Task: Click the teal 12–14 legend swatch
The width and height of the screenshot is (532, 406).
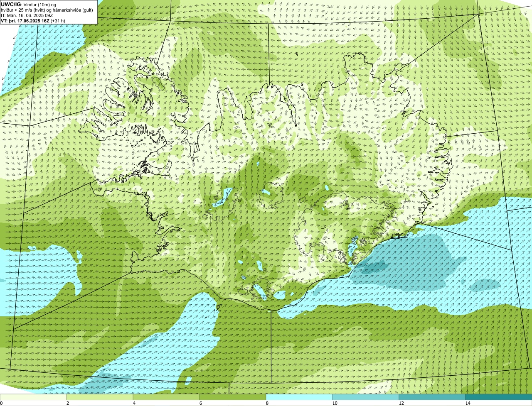Action: 432,397
